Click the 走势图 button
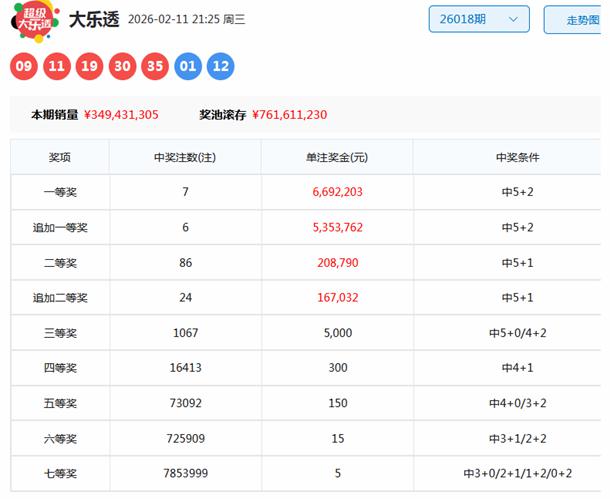 tap(580, 19)
